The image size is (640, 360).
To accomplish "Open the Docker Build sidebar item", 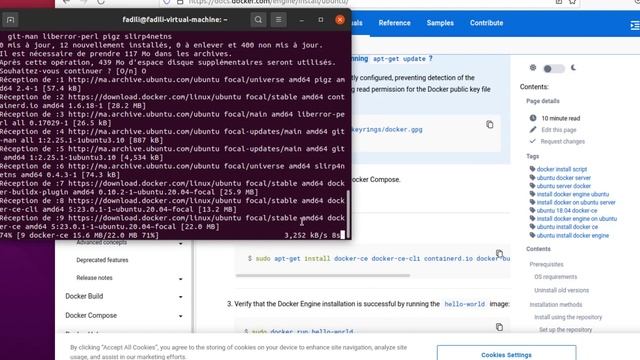I will (84, 296).
